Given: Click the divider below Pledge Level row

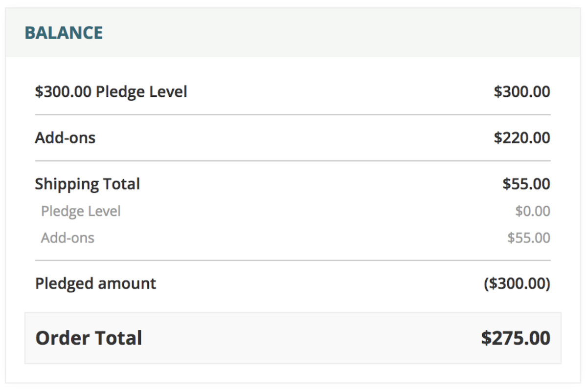Looking at the screenshot, I should [x=293, y=115].
